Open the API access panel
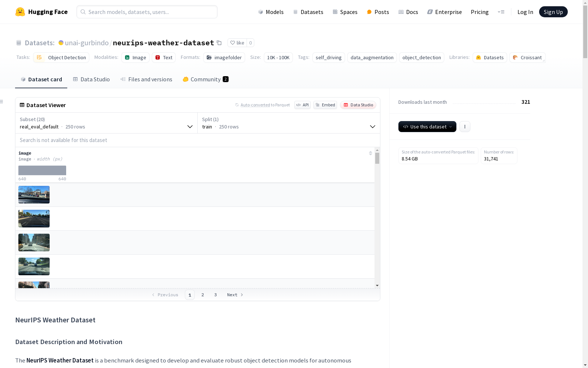Image resolution: width=588 pixels, height=368 pixels. (x=302, y=105)
